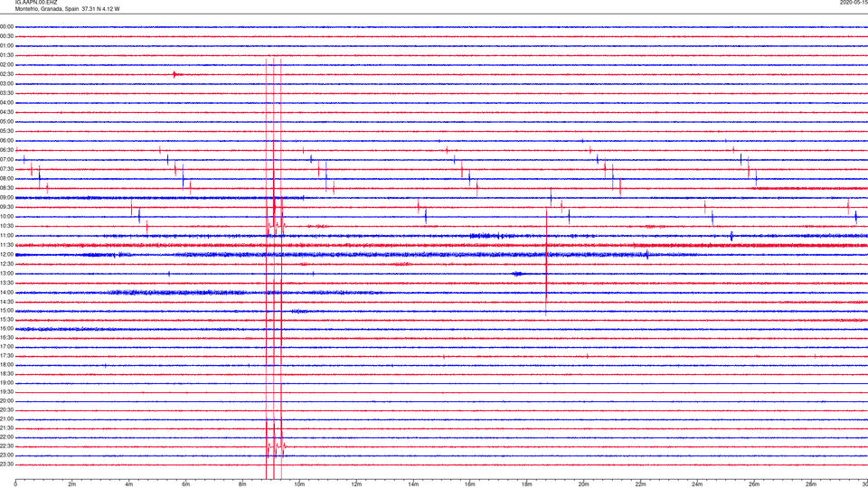Click the '2m' tick label on time axis

point(72,484)
